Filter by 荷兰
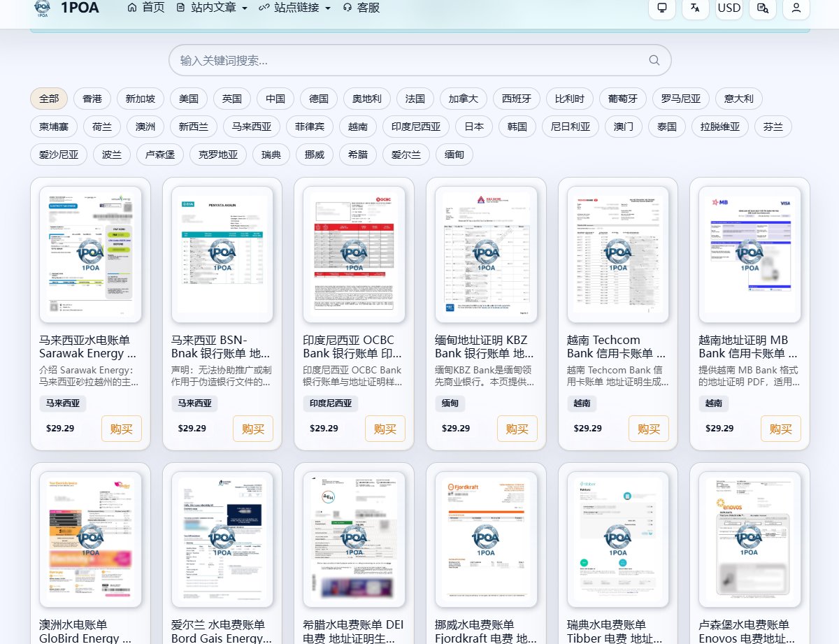This screenshot has width=839, height=644. [x=102, y=127]
